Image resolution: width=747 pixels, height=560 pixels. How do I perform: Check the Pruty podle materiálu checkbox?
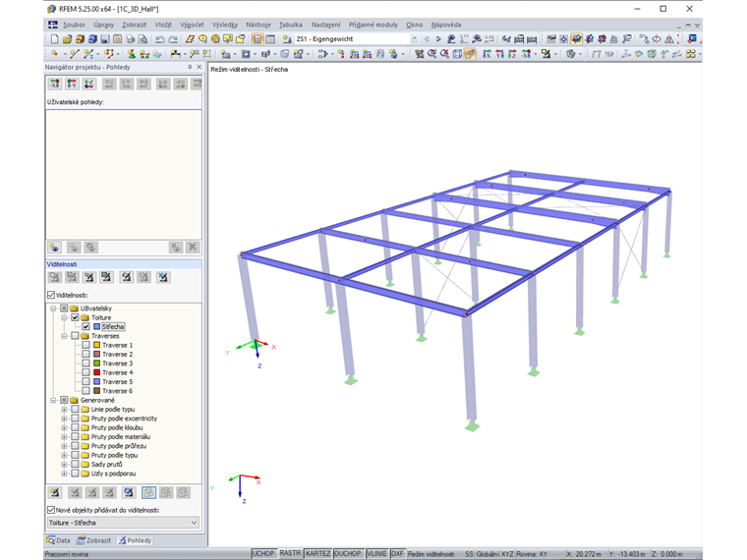(75, 436)
